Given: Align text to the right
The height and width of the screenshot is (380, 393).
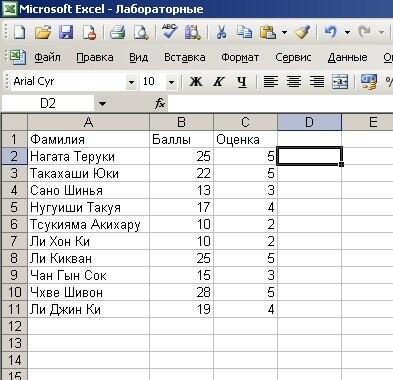Looking at the screenshot, I should tap(317, 81).
